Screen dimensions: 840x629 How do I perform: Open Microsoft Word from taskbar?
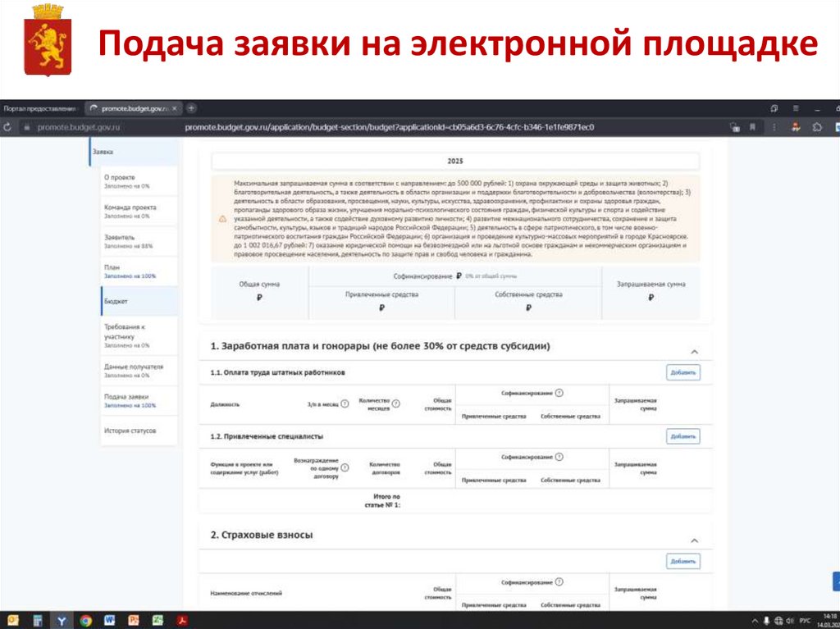pos(110,621)
